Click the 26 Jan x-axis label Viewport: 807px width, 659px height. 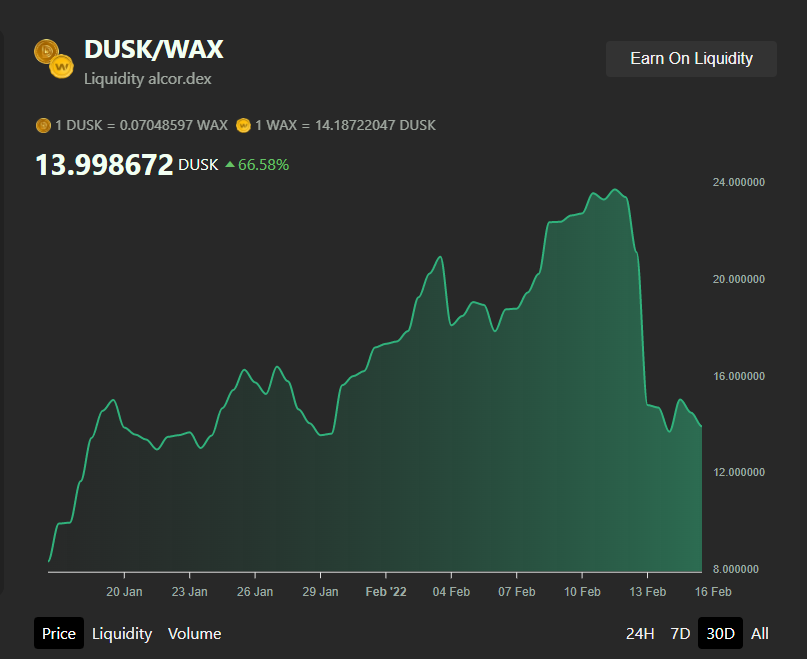(255, 592)
